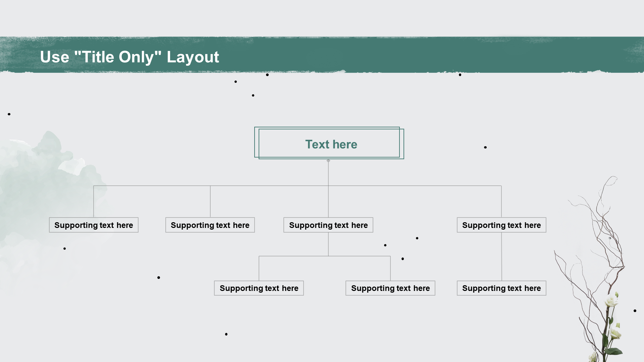Click the black dot right of 'Text here' box
The width and height of the screenshot is (644, 362).
(485, 147)
